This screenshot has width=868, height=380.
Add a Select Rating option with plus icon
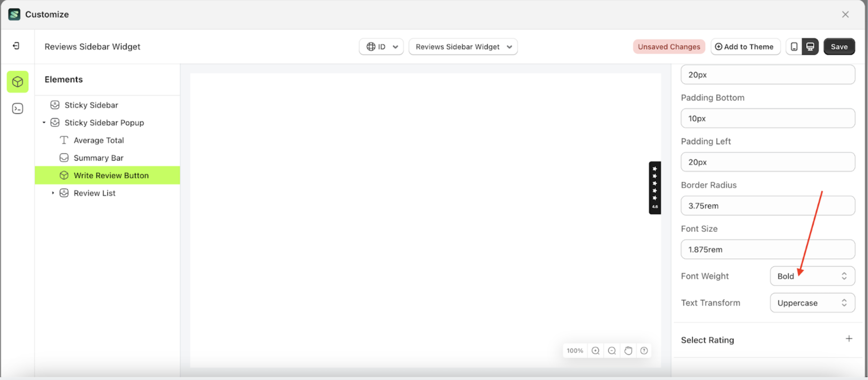tap(849, 338)
